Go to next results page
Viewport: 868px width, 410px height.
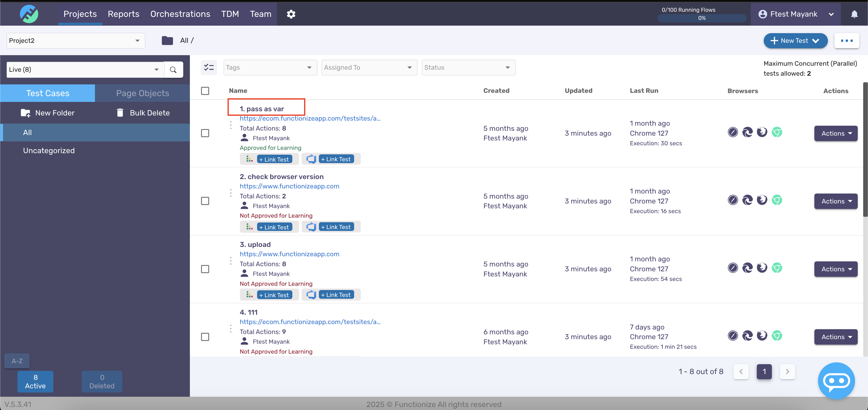[x=787, y=371]
